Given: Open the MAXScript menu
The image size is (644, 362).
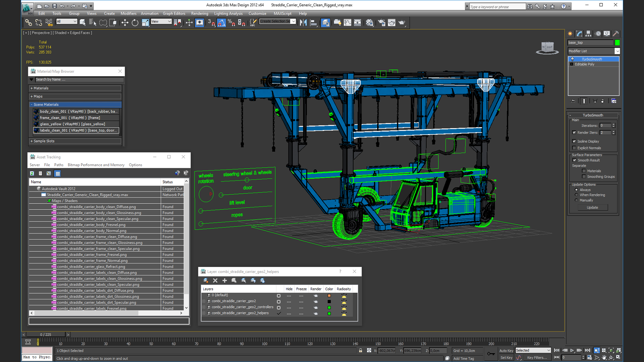Looking at the screenshot, I should (x=282, y=13).
